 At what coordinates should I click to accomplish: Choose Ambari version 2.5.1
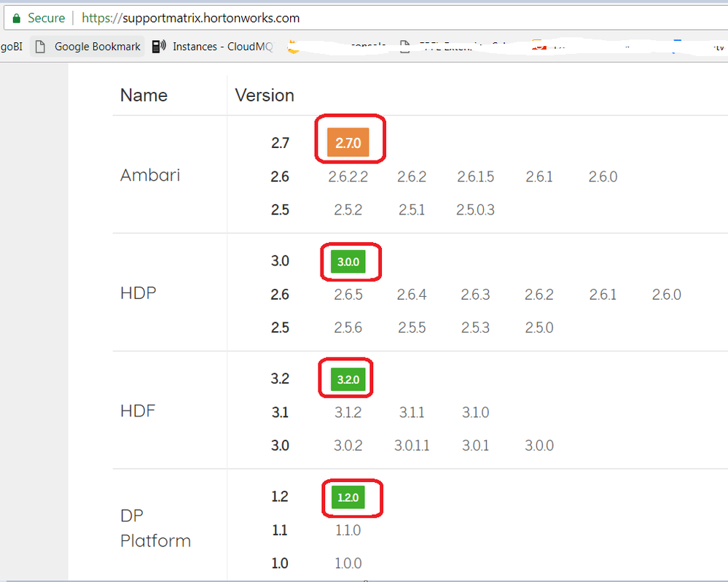[412, 209]
